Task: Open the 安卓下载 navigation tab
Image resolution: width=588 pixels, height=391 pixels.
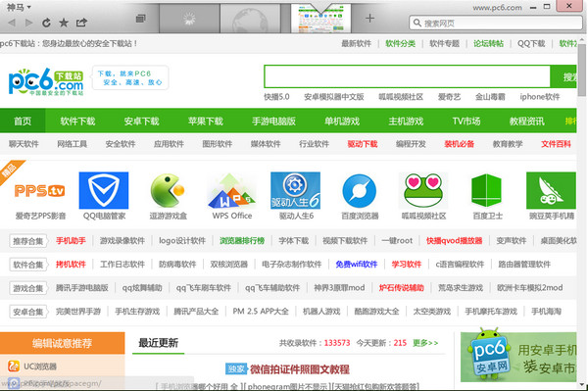Action: point(141,122)
